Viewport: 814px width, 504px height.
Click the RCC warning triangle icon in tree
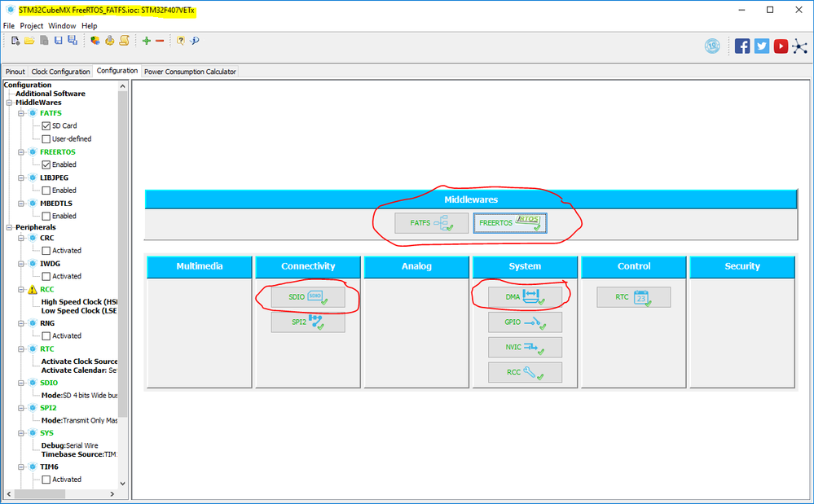coord(33,289)
